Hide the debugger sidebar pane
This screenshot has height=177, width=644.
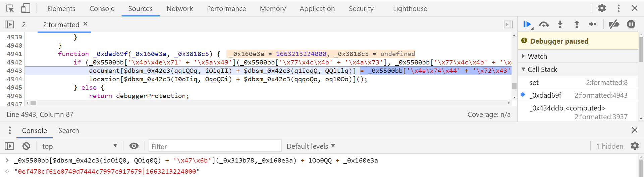(508, 25)
